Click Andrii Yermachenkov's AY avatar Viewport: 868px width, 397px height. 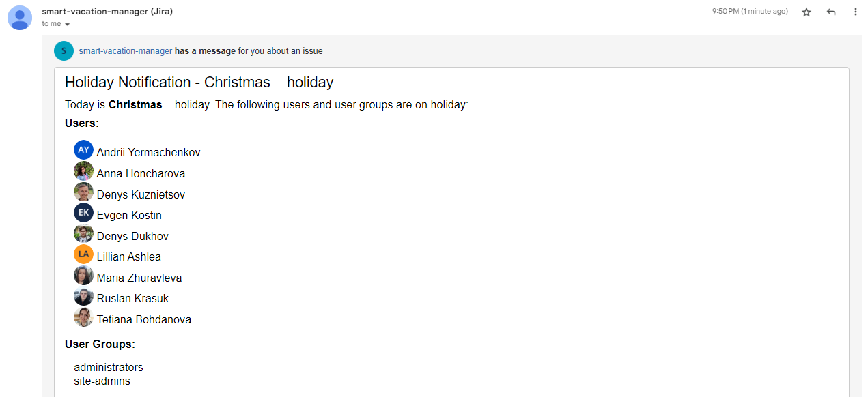coord(83,150)
